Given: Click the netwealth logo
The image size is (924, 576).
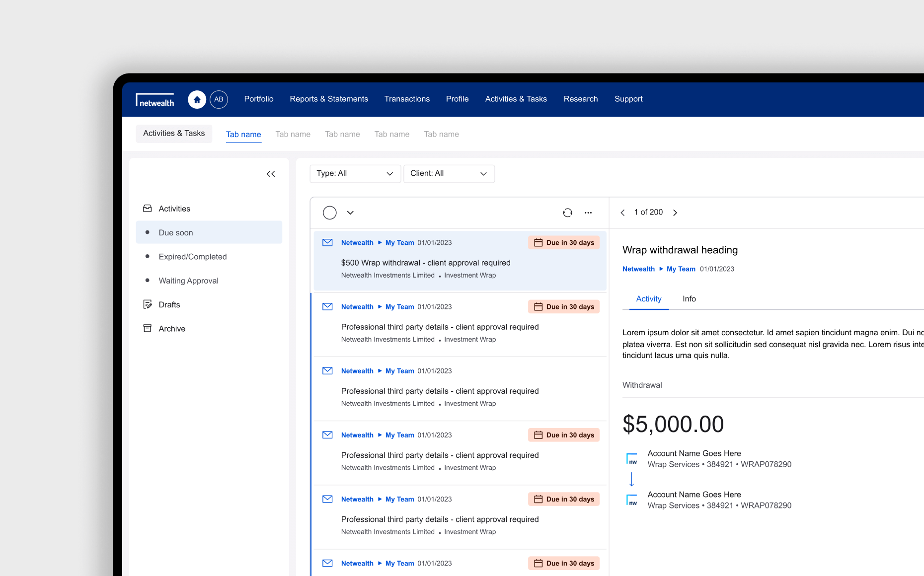Looking at the screenshot, I should point(155,100).
